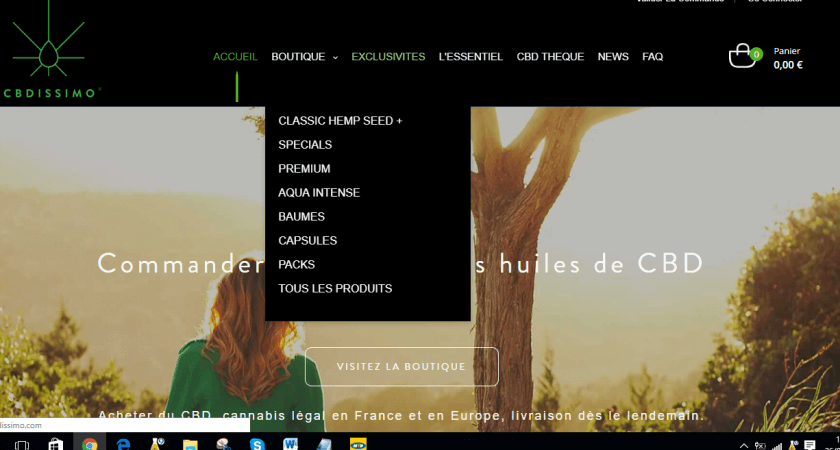
Task: Click the green cart count badge
Action: [756, 54]
